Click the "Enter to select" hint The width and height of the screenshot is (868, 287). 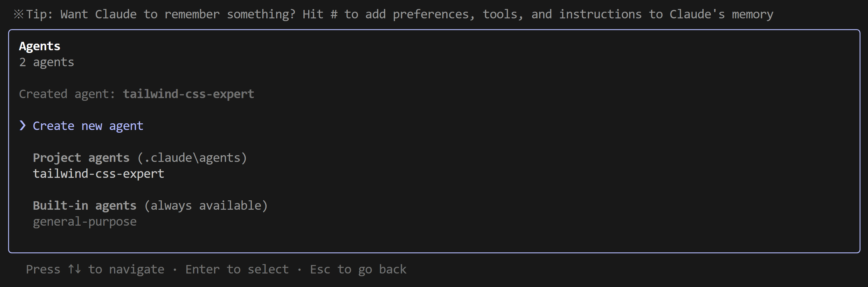tap(237, 269)
